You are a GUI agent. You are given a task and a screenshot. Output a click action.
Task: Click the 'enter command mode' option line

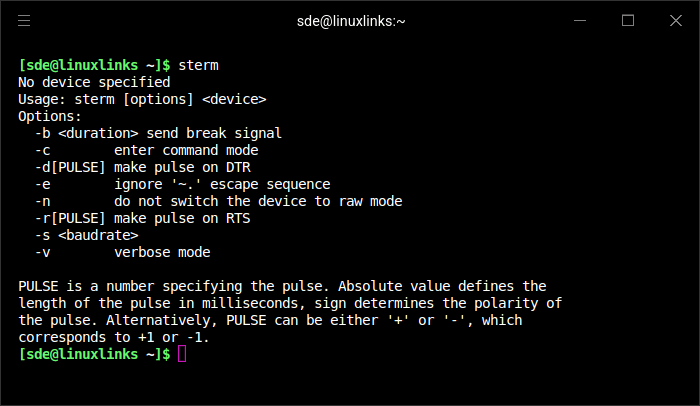(146, 150)
